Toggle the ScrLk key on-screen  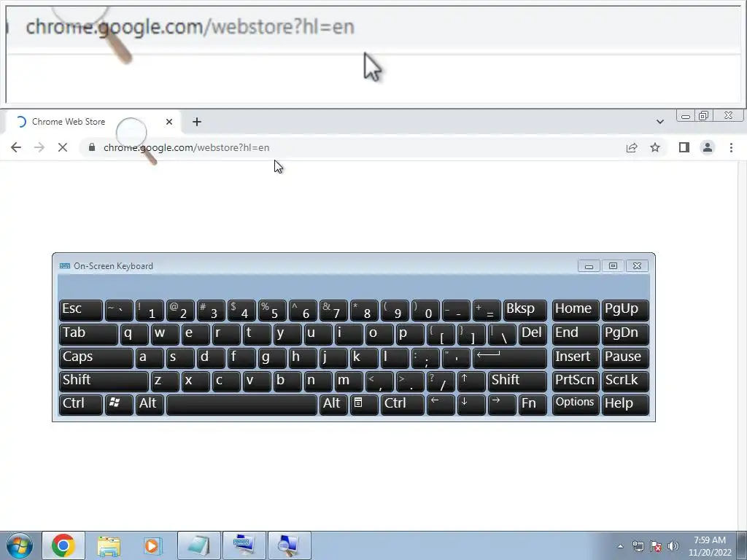pyautogui.click(x=625, y=381)
